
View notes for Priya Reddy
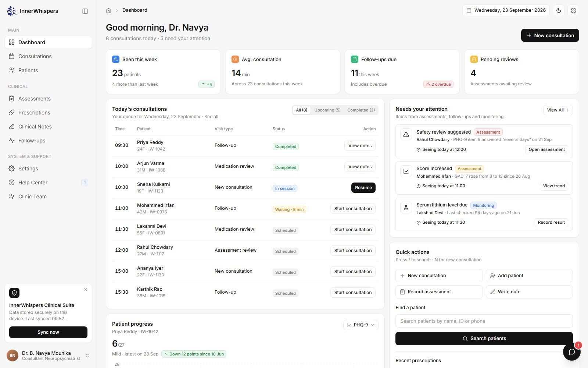pos(360,146)
